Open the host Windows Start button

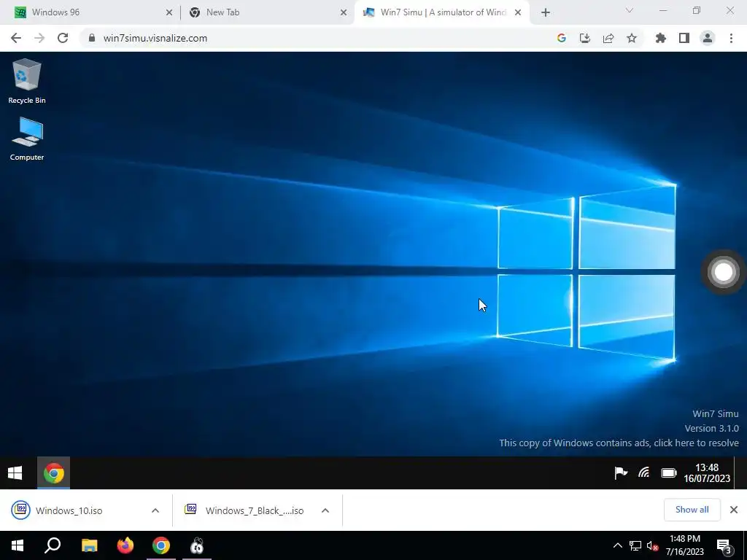[18, 545]
